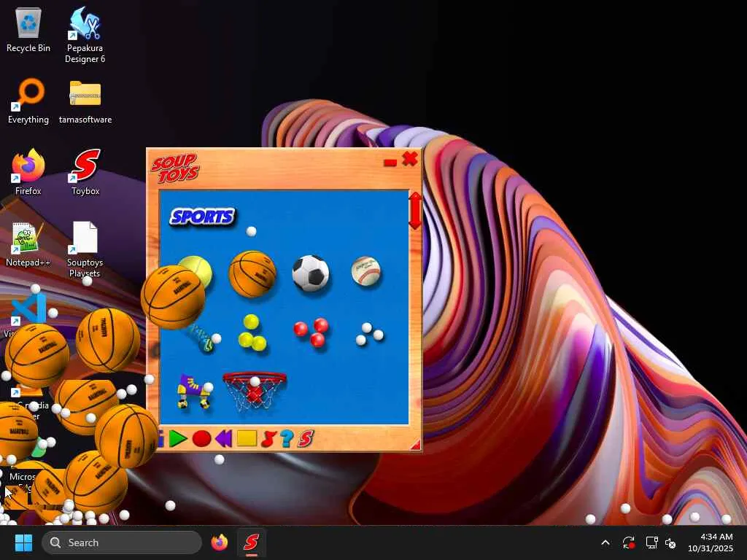Close the Soup Toys toybox window
The image size is (747, 560).
tap(410, 158)
